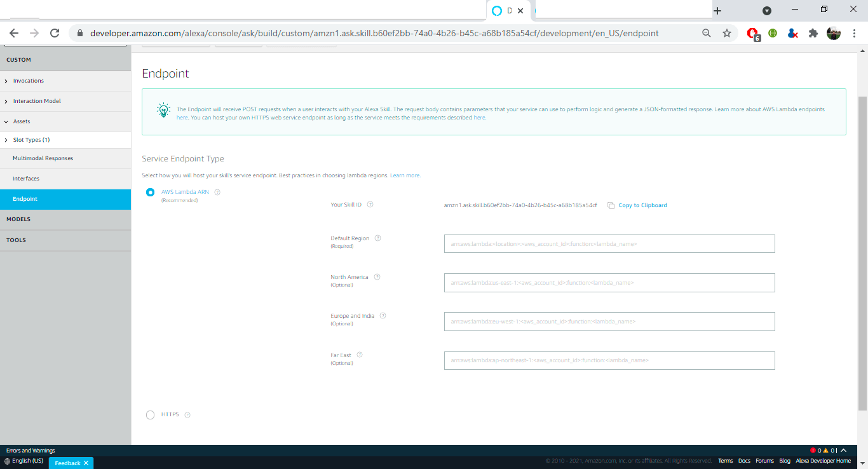Select the AWS Lambda ARN radio button
Image resolution: width=868 pixels, height=469 pixels.
pos(150,192)
